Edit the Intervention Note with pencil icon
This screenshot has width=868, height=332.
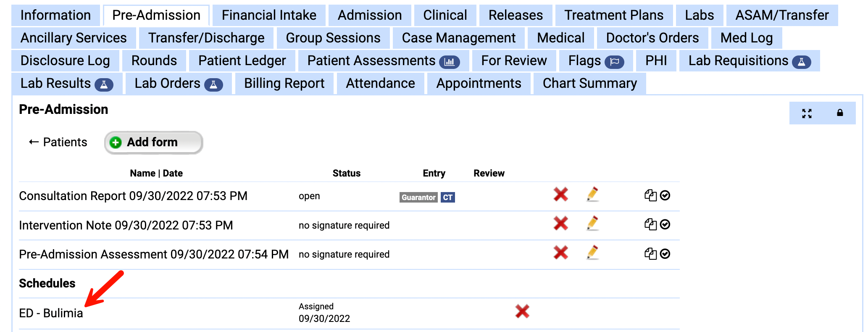[x=592, y=224]
